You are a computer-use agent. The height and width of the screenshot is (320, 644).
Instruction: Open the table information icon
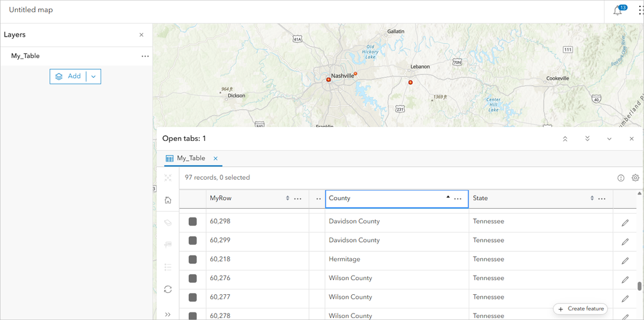coord(621,178)
